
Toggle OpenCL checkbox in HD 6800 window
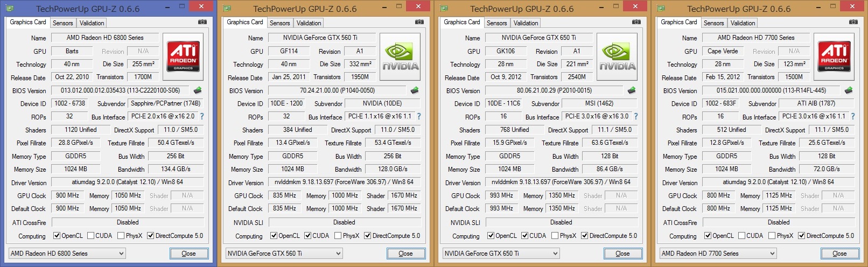[x=57, y=236]
